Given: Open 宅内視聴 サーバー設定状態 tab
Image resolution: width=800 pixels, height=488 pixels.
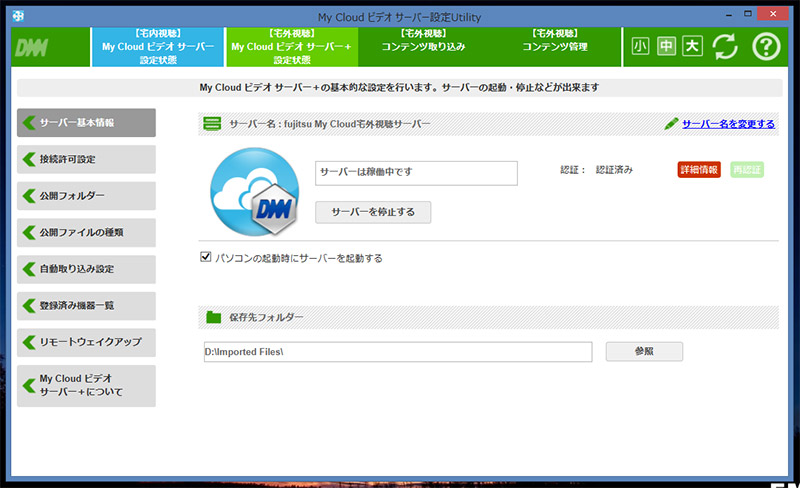Looking at the screenshot, I should 158,47.
